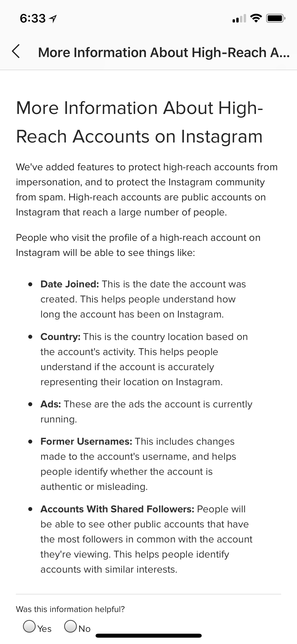297x644 pixels.
Task: Tap the Ads bullet heading
Action: click(x=51, y=404)
